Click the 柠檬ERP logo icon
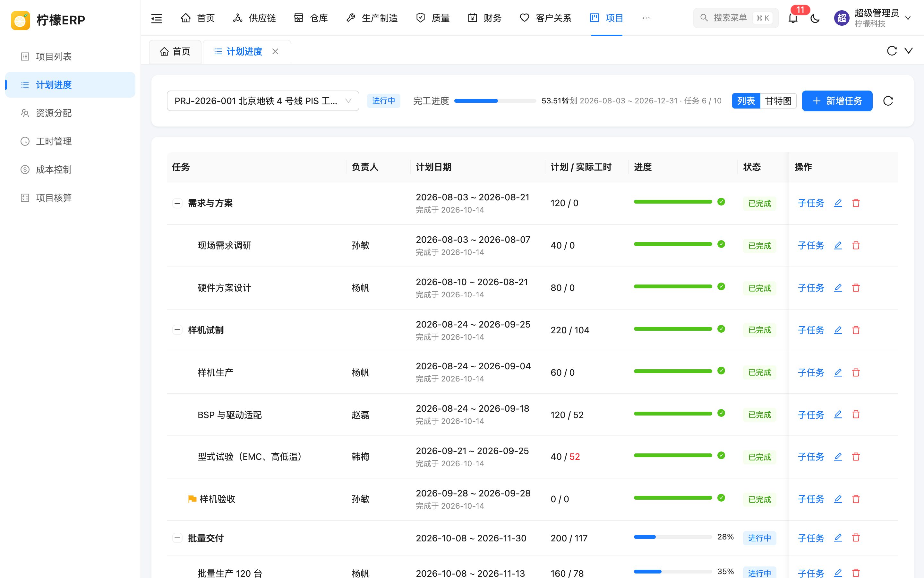Image resolution: width=924 pixels, height=578 pixels. 21,20
